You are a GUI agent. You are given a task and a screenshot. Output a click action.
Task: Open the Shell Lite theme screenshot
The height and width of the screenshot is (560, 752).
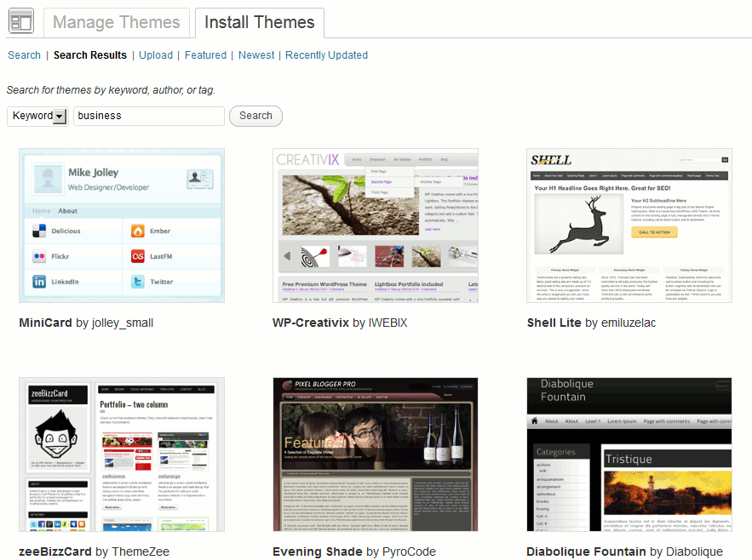tap(629, 226)
